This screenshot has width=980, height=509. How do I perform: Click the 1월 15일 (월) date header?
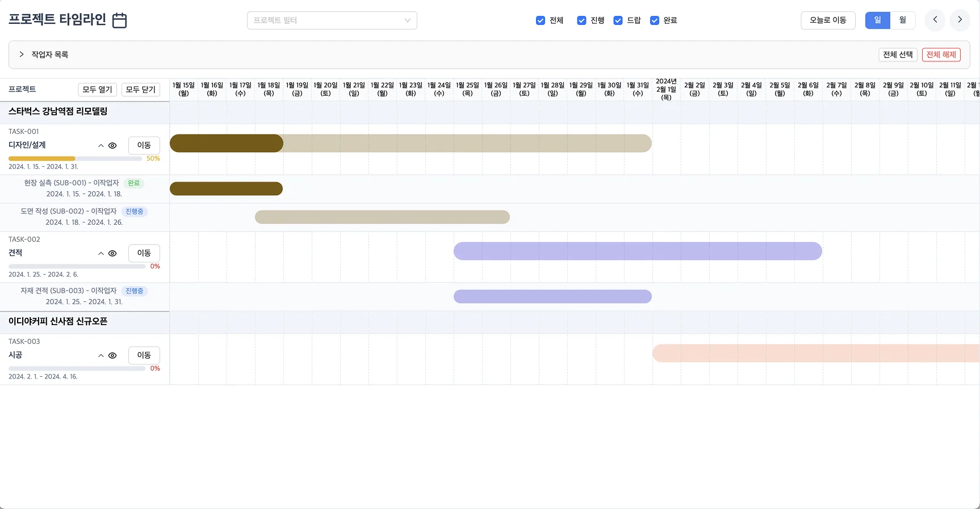pos(183,90)
